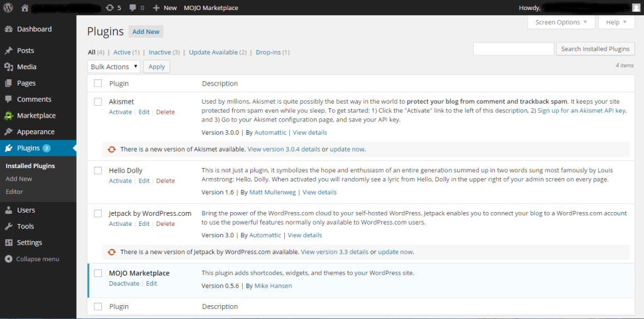Click the Collapse menu arrow icon
This screenshot has width=644, height=319.
8,259
